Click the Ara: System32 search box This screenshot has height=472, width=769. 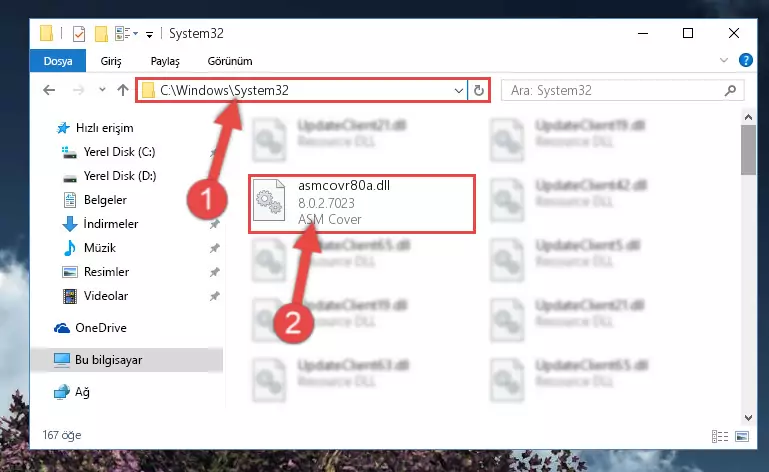[x=622, y=90]
